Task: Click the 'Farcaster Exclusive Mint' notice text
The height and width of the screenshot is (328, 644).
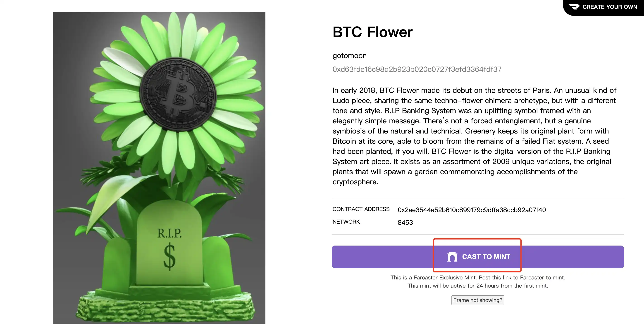Action: click(x=477, y=278)
